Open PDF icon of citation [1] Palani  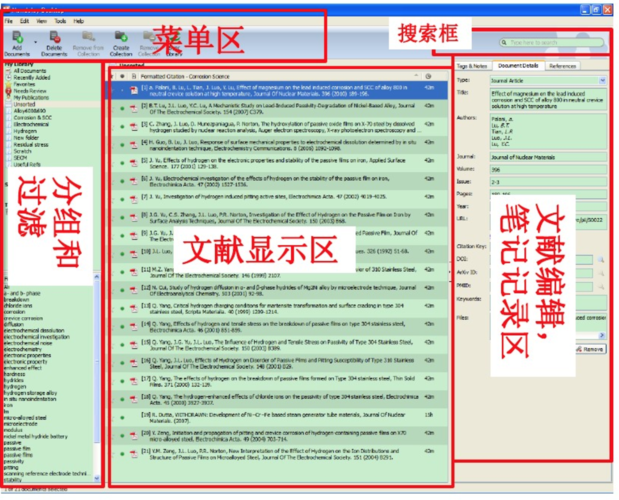pos(134,90)
